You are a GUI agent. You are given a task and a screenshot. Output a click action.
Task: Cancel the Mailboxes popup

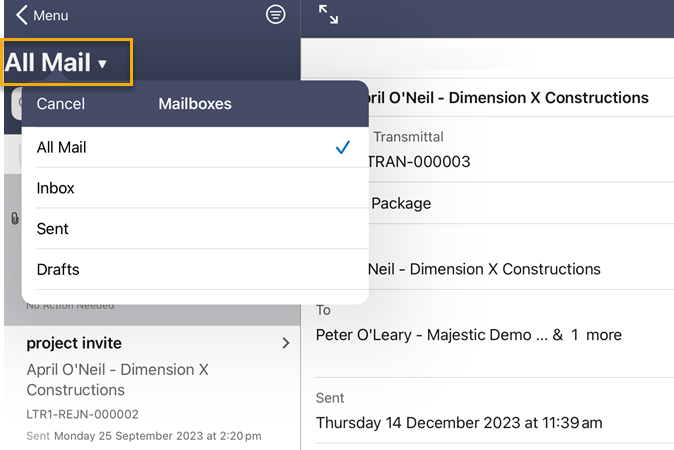[60, 104]
